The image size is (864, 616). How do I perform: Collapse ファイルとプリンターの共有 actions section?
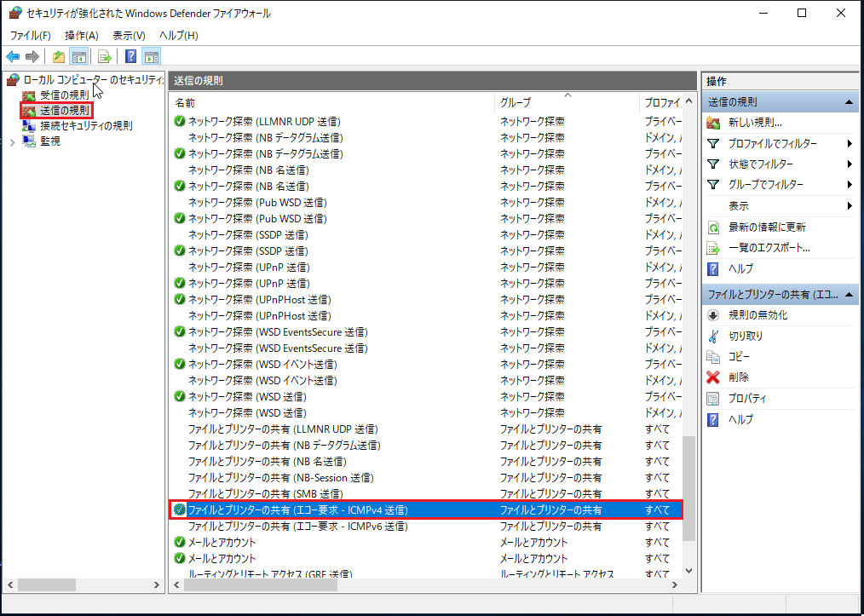849,295
